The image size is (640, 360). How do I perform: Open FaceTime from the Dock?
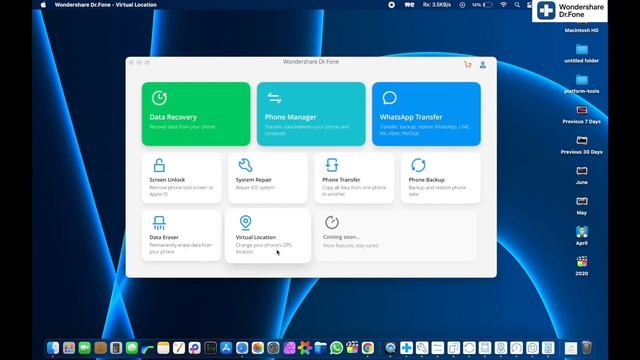click(84, 348)
